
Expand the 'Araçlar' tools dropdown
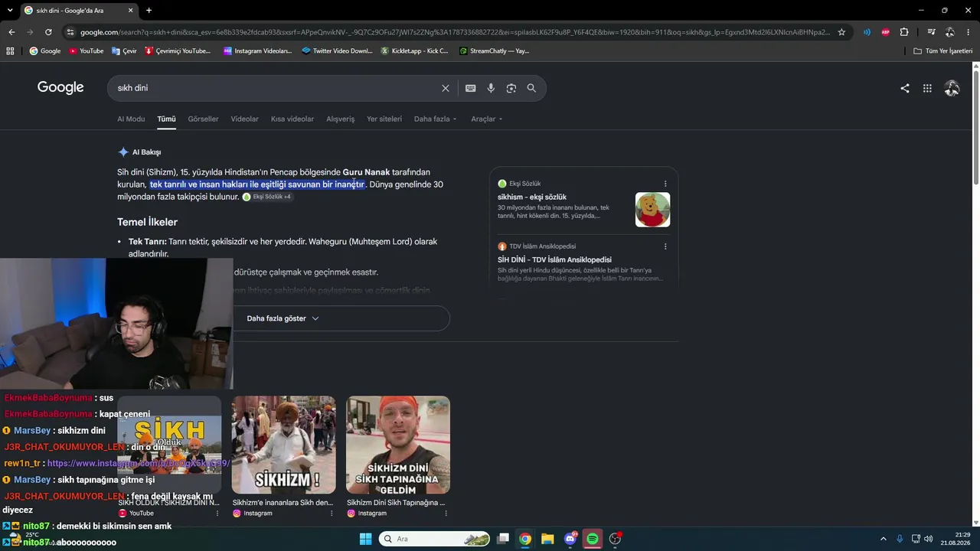coord(487,119)
